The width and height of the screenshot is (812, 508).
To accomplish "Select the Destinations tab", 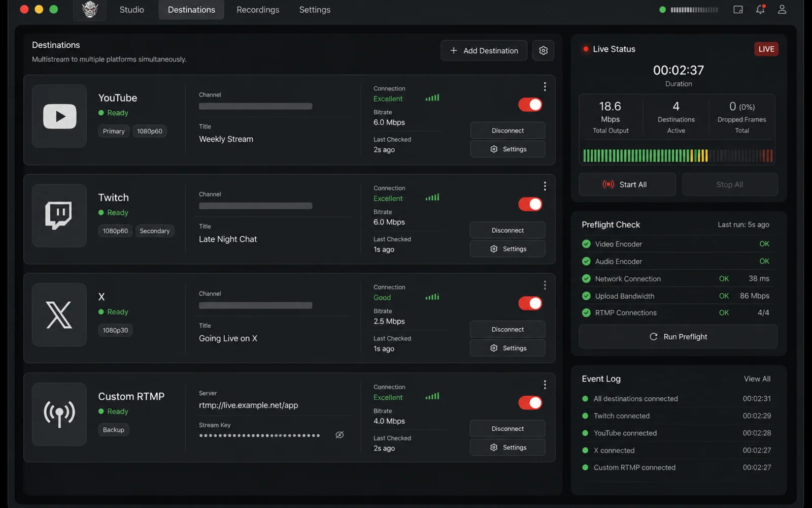I will [191, 10].
